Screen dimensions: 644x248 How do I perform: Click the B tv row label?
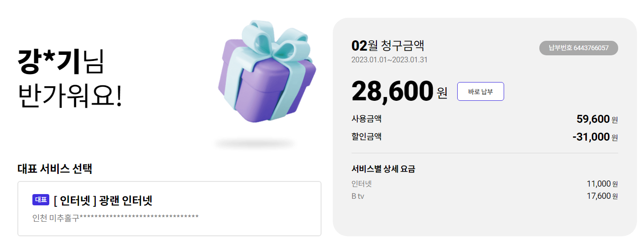click(x=358, y=196)
